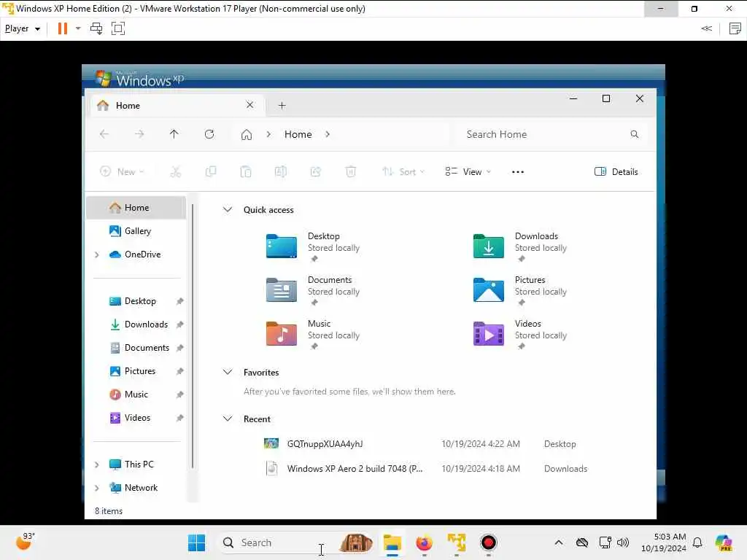This screenshot has height=560, width=747.
Task: Click Send Ctrl+Alt+Del VMware icon
Action: point(96,28)
